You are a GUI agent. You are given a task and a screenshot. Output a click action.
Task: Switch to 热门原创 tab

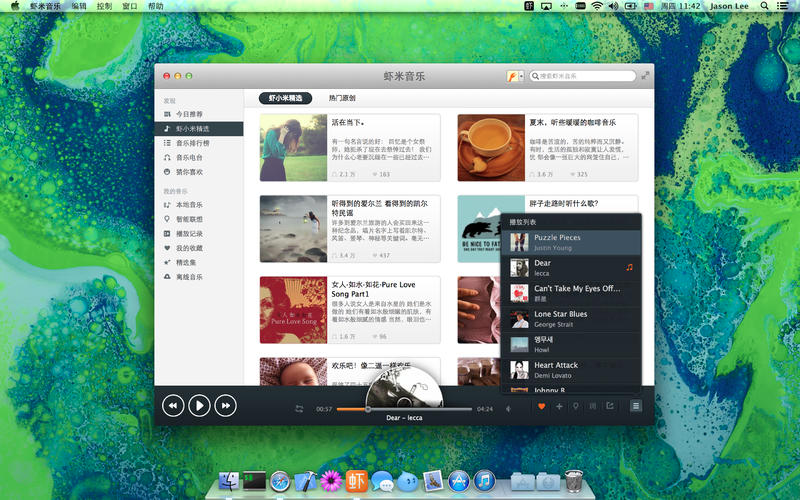pos(342,98)
